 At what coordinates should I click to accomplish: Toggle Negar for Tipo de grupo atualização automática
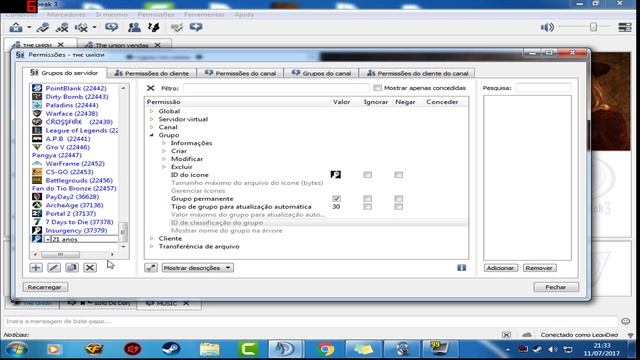coord(398,207)
